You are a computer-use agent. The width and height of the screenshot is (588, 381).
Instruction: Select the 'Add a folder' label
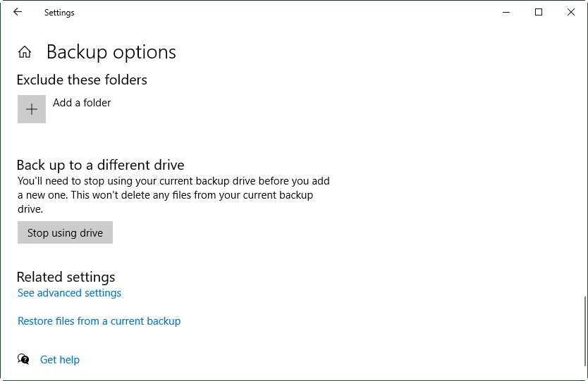pos(82,103)
